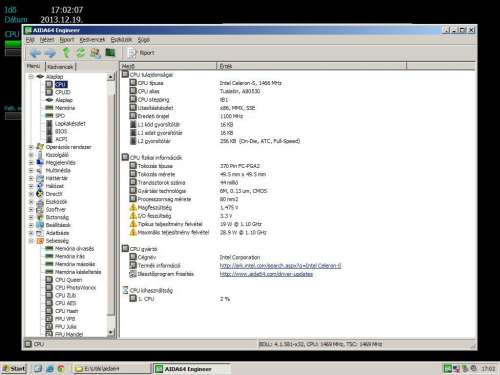Go forward with the blue right arrow
Screen dimensions: 500x375
(50, 53)
